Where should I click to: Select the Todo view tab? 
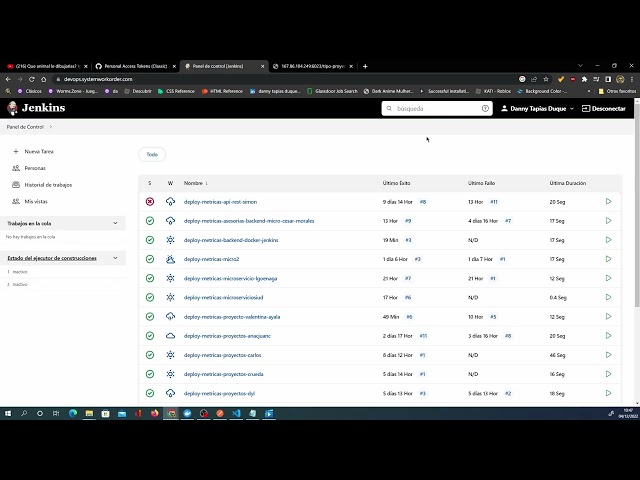[152, 154]
